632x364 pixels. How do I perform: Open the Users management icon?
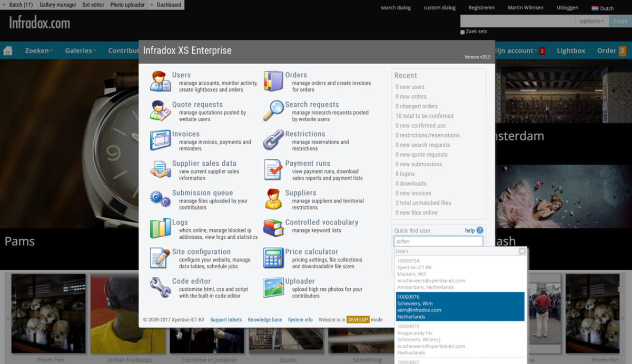160,82
